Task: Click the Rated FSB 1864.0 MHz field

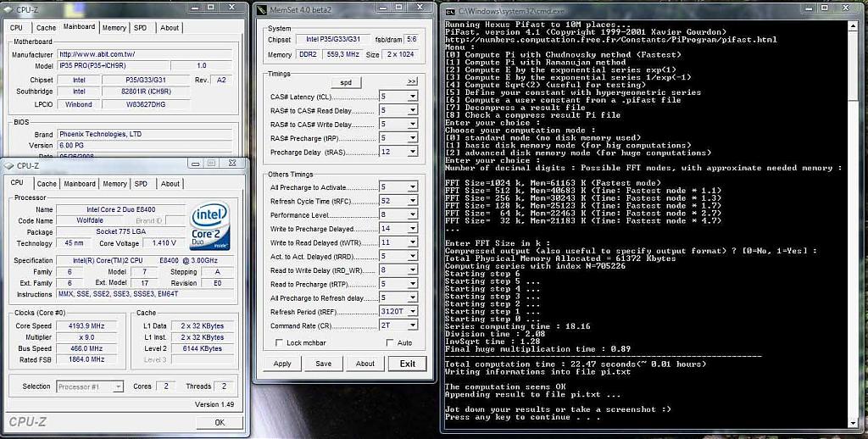Action: coord(86,359)
